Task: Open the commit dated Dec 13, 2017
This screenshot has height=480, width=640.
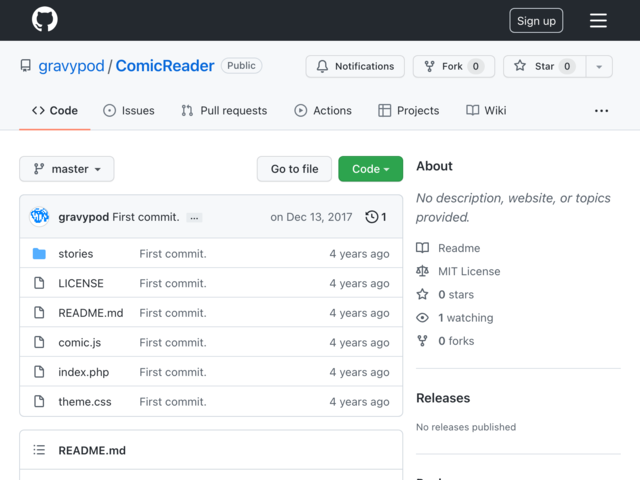Action: pos(311,217)
